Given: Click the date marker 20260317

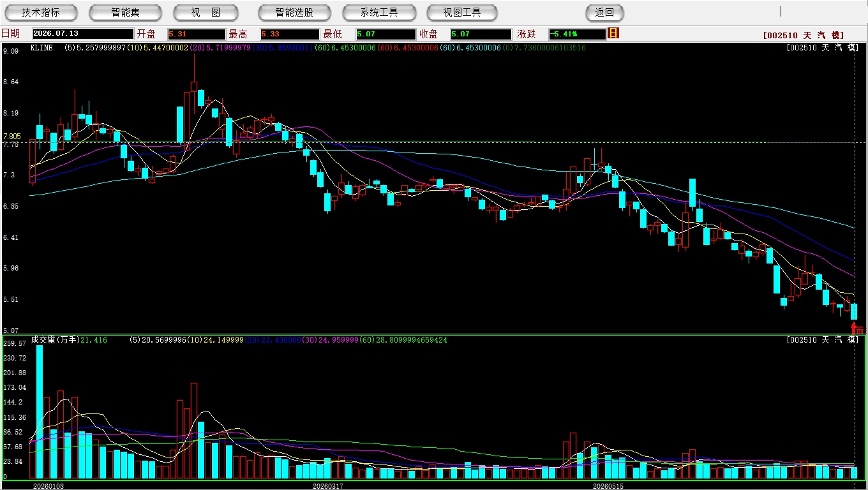Looking at the screenshot, I should [328, 486].
